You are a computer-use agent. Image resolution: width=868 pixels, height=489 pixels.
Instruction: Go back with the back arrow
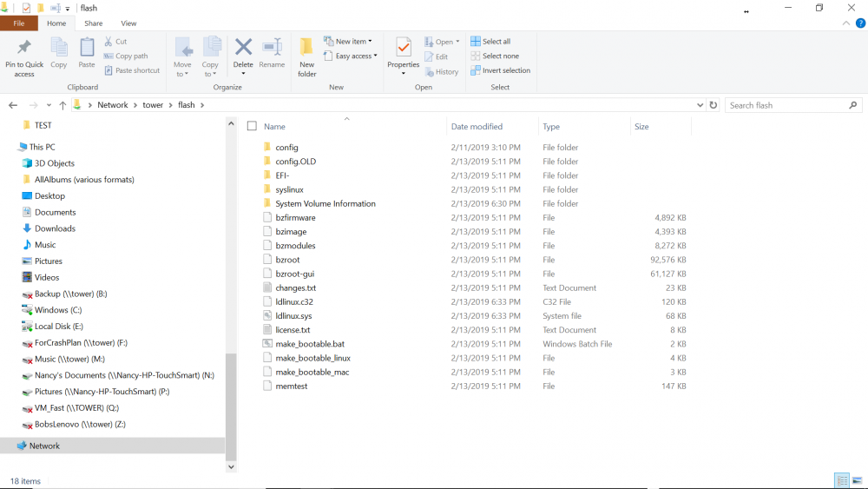(13, 105)
